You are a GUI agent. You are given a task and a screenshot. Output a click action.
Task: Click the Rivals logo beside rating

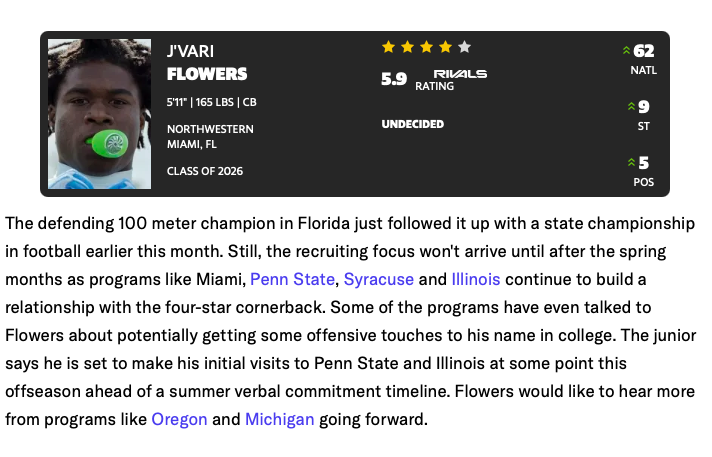(x=460, y=73)
